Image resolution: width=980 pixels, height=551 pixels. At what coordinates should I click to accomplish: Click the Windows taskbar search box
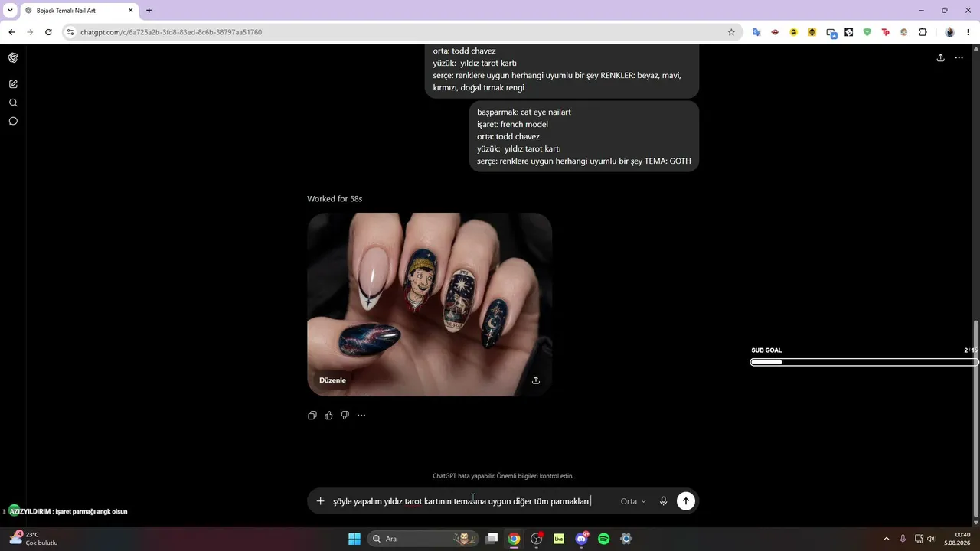tap(423, 539)
